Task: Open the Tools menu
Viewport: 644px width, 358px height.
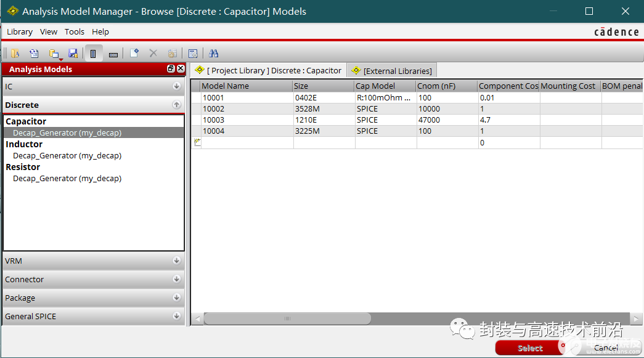Action: tap(75, 31)
